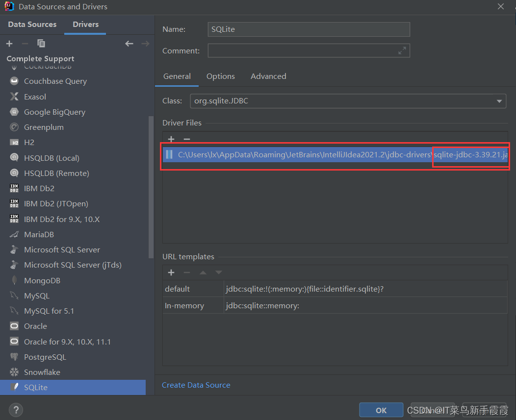The image size is (516, 420).
Task: Open the Options tab
Action: coord(220,76)
